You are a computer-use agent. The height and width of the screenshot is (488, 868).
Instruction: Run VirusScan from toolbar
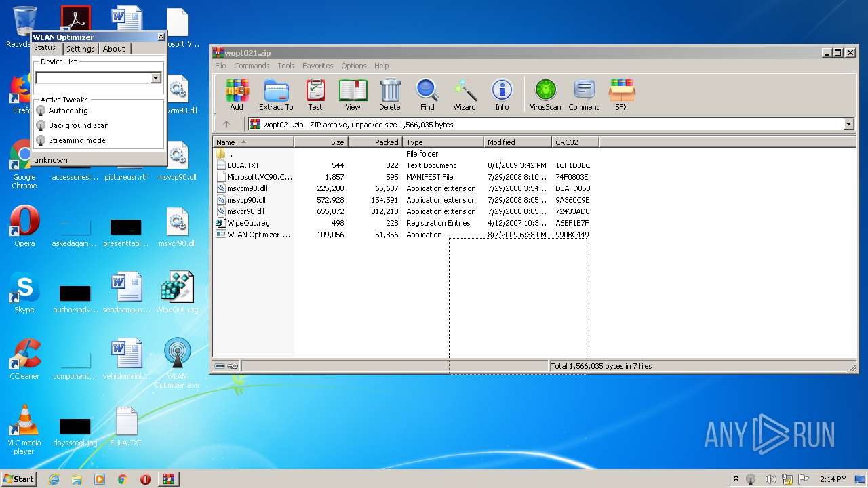pos(545,95)
